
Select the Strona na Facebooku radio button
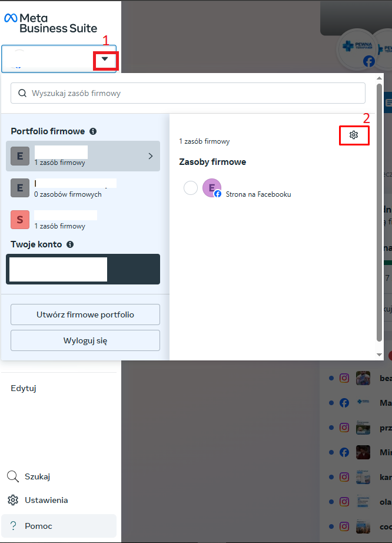click(191, 188)
